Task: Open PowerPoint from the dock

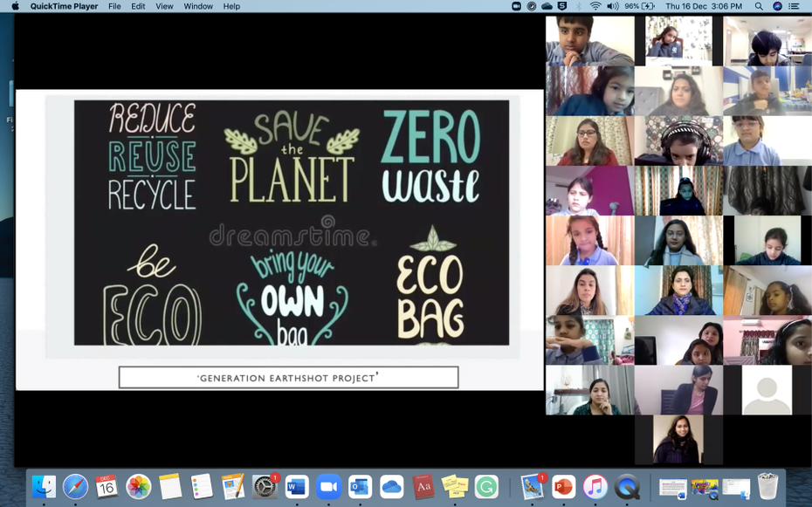Action: 563,486
